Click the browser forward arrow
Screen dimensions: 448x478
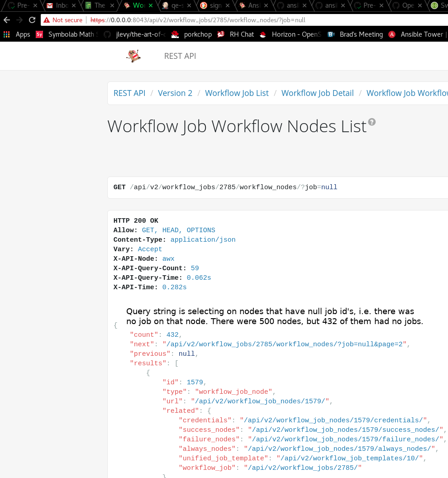pos(19,20)
